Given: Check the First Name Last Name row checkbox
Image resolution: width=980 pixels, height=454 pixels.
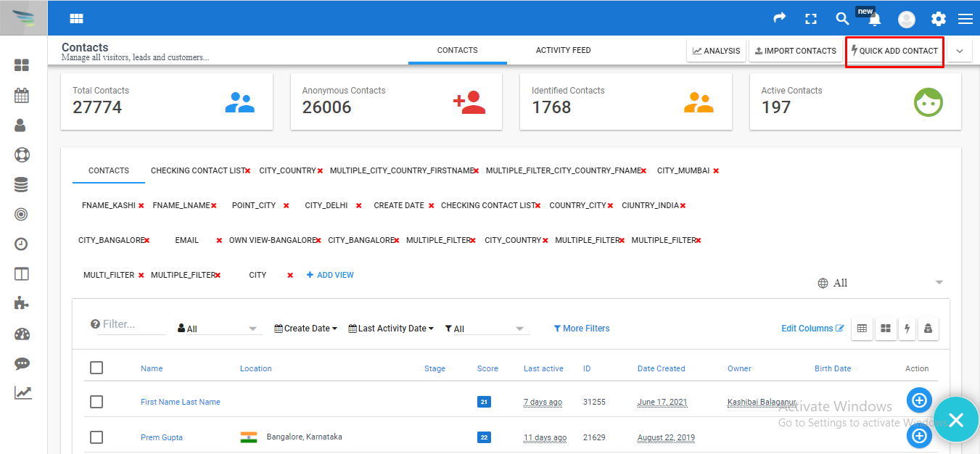Looking at the screenshot, I should click(96, 402).
